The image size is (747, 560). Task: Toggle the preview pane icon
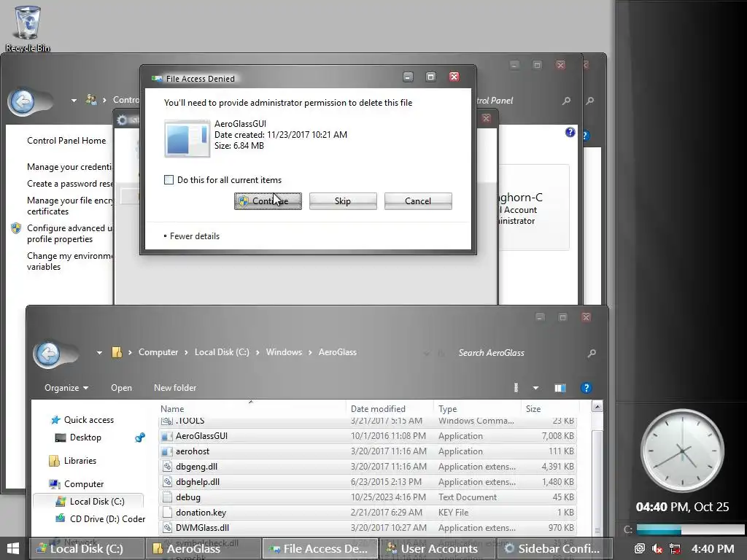point(560,388)
